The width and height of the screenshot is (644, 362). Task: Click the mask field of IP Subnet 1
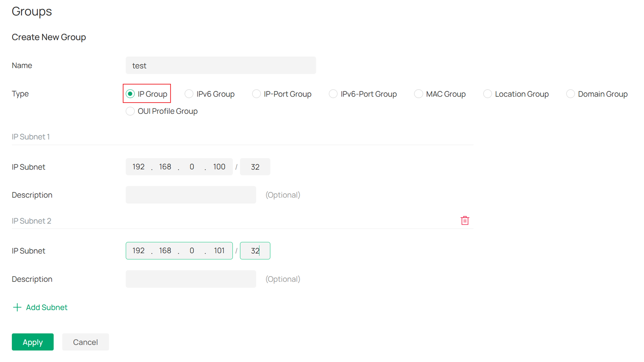(x=255, y=167)
